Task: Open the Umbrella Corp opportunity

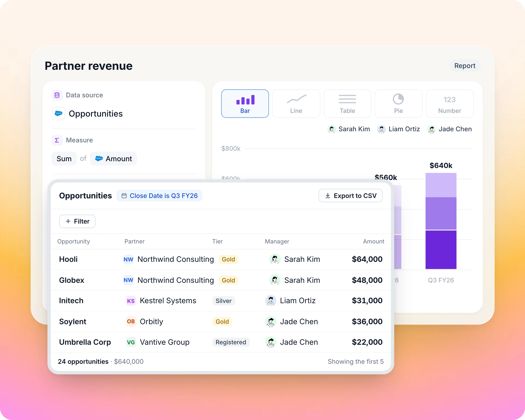Action: coord(85,342)
